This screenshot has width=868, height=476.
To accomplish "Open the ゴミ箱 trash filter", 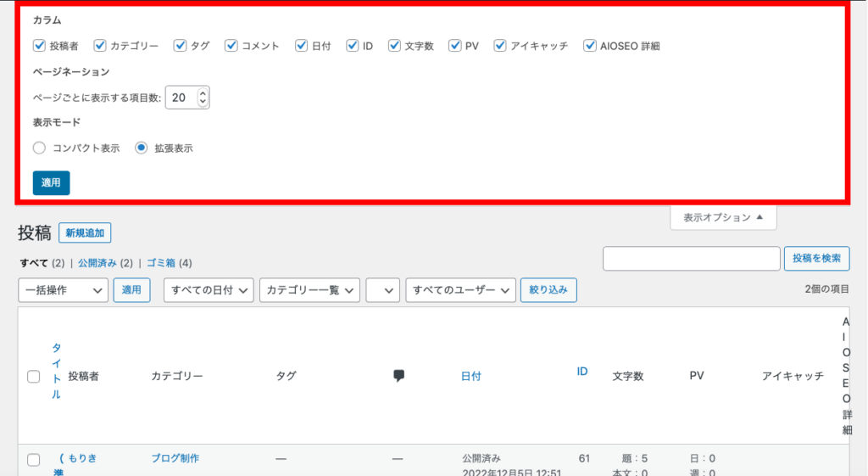I will pyautogui.click(x=160, y=263).
